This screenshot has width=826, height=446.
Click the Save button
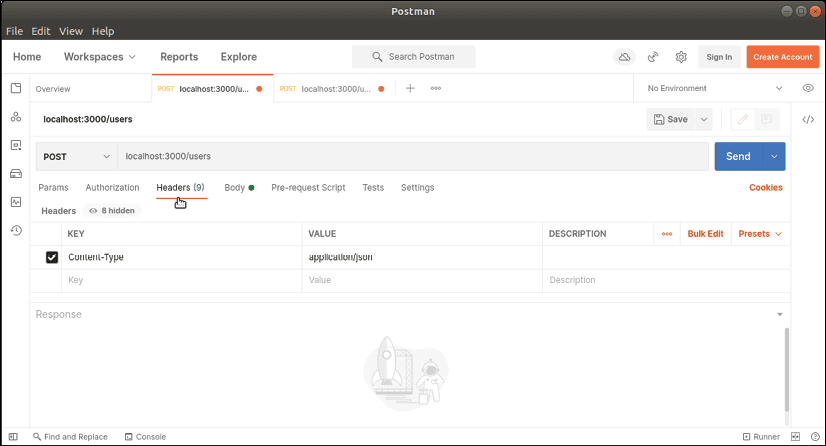tap(671, 120)
